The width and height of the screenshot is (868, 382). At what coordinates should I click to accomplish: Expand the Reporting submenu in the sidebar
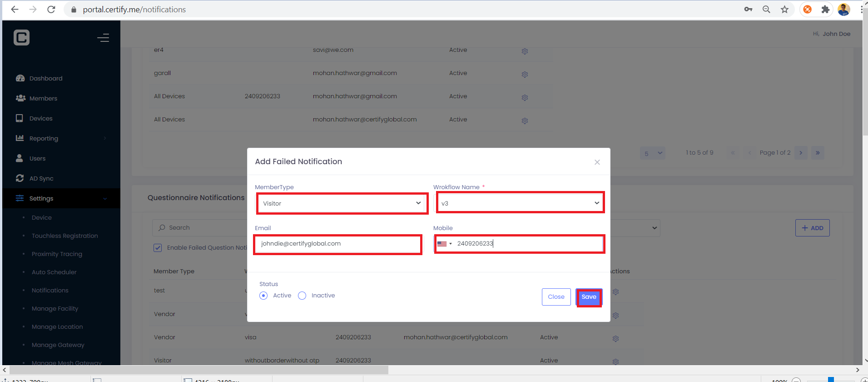[x=105, y=138]
